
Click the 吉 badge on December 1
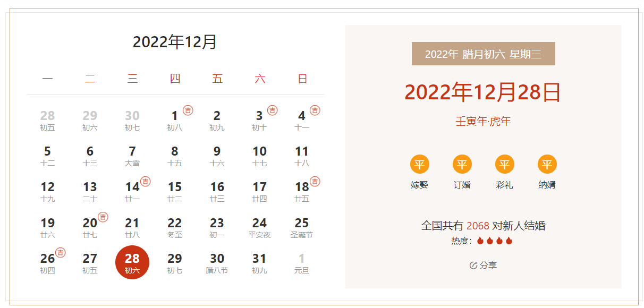pos(188,110)
